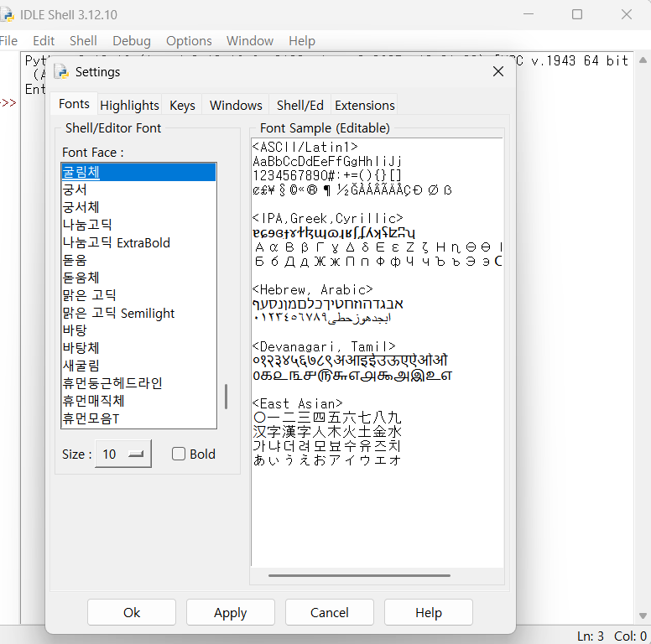
Task: Choose 나눔고딕 ExtraBold font
Action: point(138,242)
